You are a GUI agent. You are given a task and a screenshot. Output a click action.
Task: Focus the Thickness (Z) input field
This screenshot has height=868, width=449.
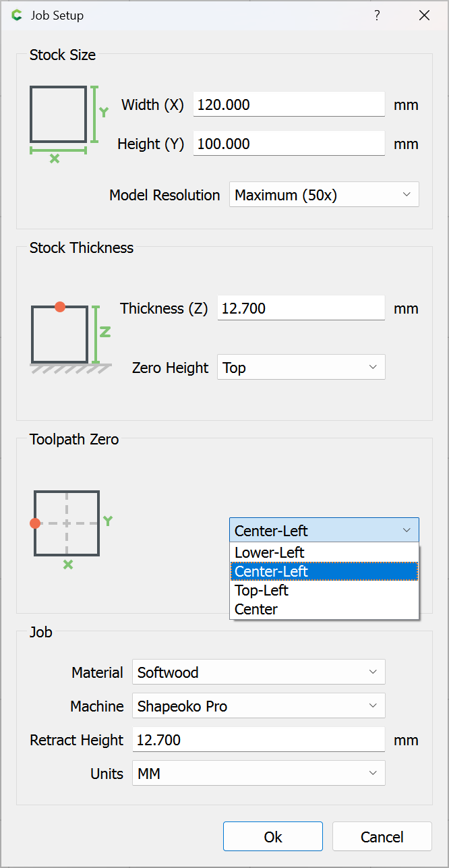click(x=301, y=308)
